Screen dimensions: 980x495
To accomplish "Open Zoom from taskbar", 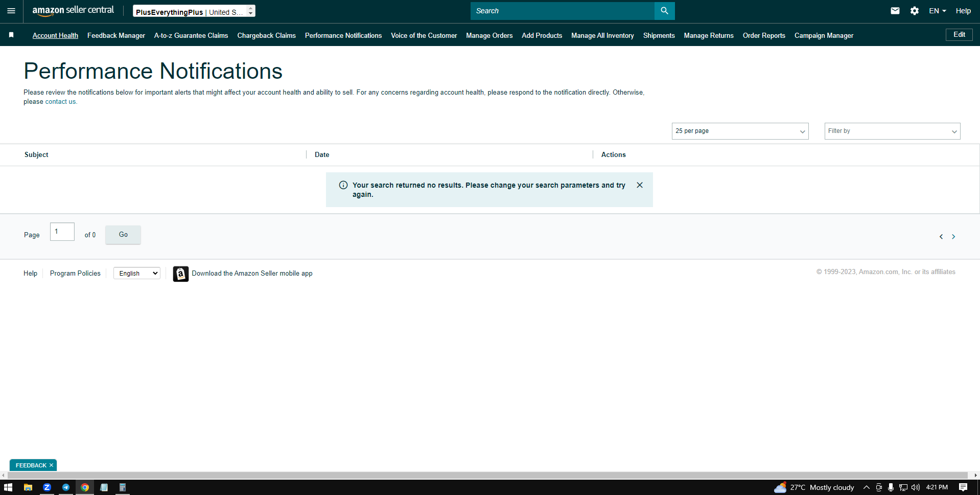I will [47, 487].
